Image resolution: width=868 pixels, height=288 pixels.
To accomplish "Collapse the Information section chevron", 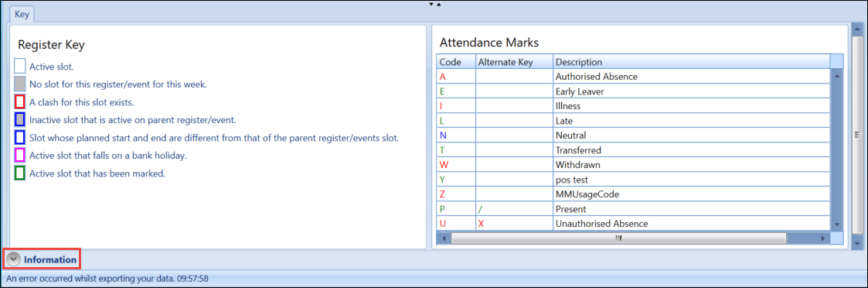I will click(x=13, y=259).
